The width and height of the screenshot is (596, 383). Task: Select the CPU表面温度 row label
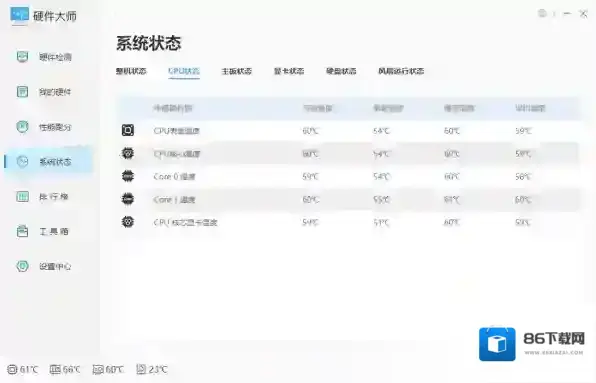pos(176,131)
